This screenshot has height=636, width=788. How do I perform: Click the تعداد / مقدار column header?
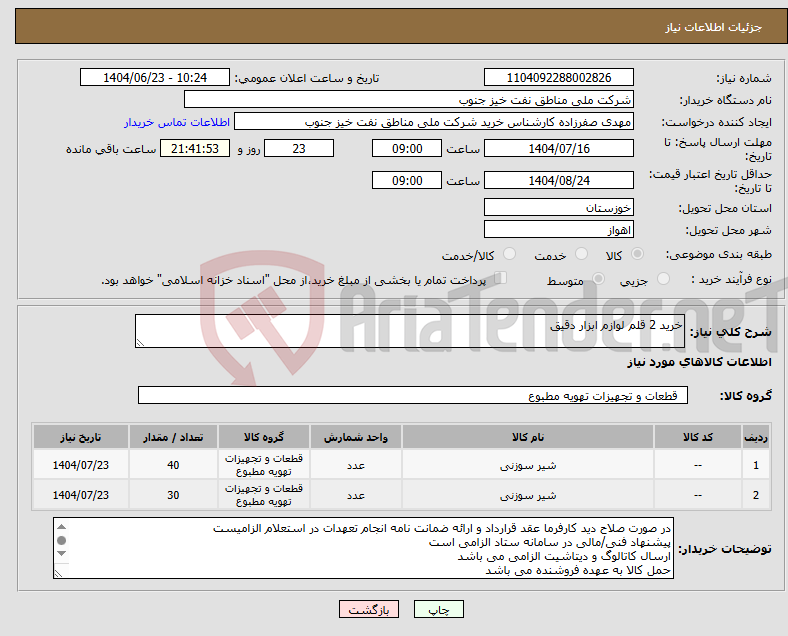click(173, 437)
